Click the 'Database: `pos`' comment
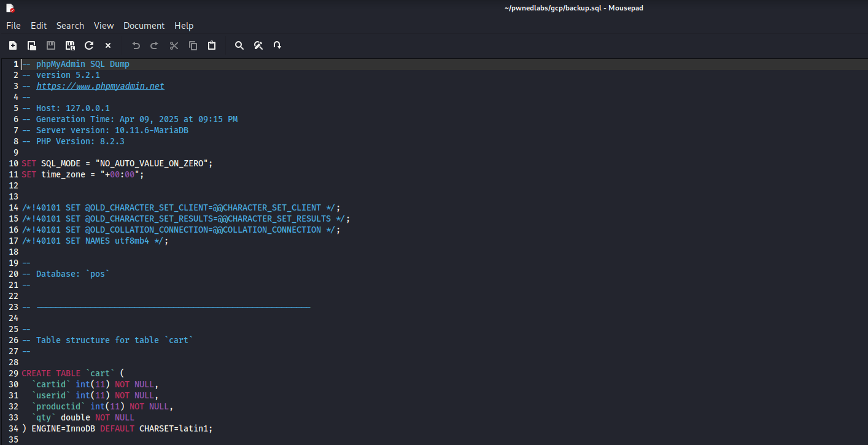The width and height of the screenshot is (868, 445). point(66,274)
